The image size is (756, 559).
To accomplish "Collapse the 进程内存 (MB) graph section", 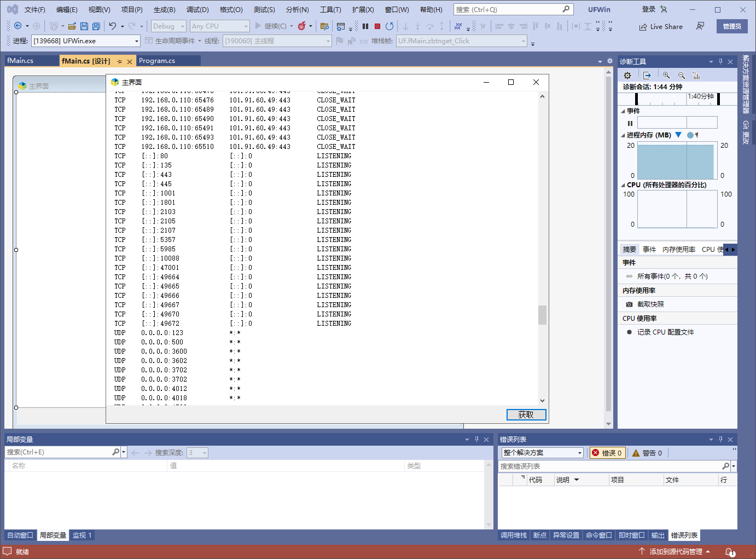I will pyautogui.click(x=623, y=135).
